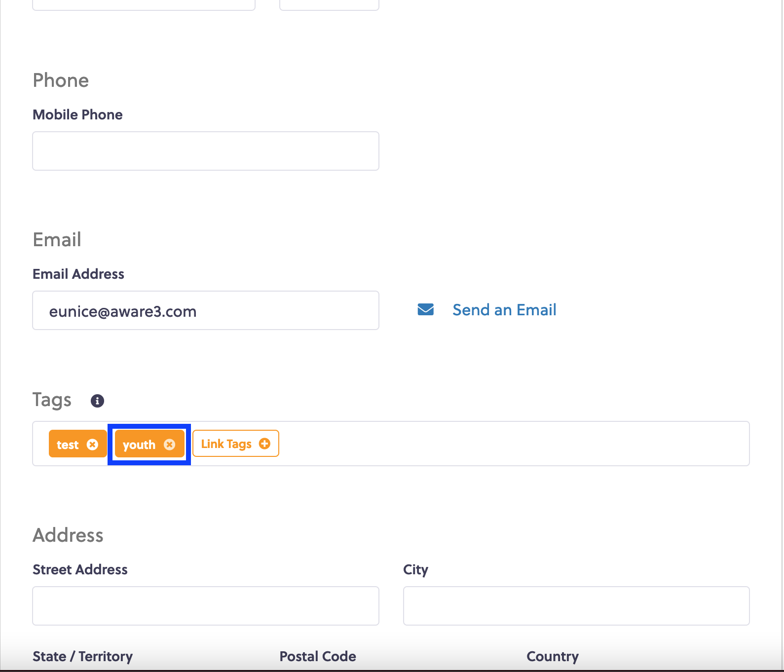Click the Mobile Phone label
Image resolution: width=784 pixels, height=672 pixels.
pyautogui.click(x=77, y=114)
